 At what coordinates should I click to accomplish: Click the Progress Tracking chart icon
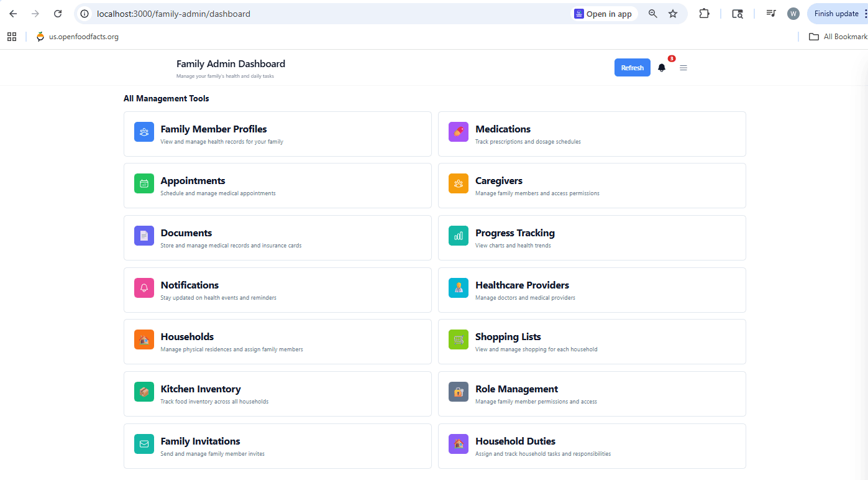458,236
